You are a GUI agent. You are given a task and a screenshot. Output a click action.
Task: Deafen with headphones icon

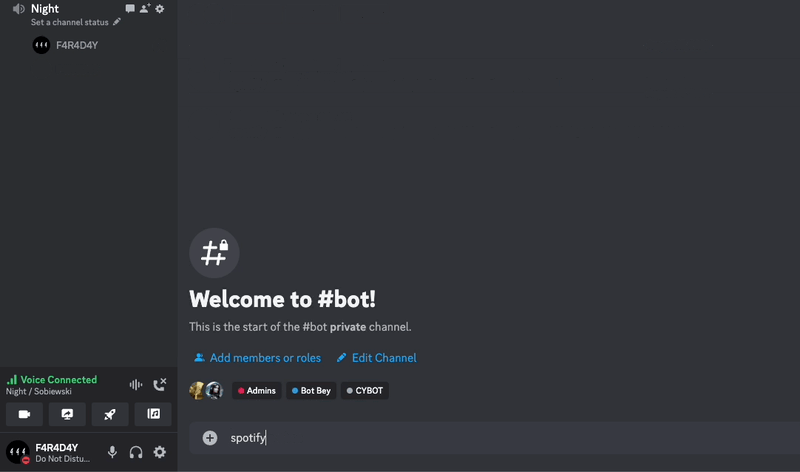tap(136, 452)
